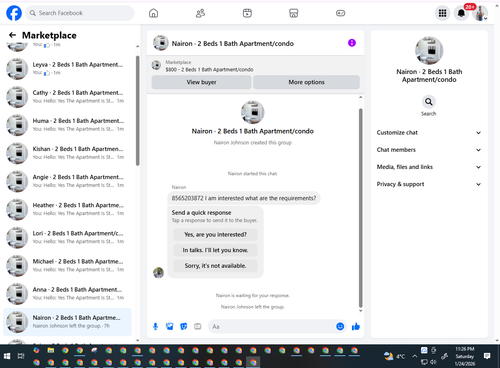Open the weather 4°C taskbar widget
Screen dimensions: 500x368
point(395,356)
